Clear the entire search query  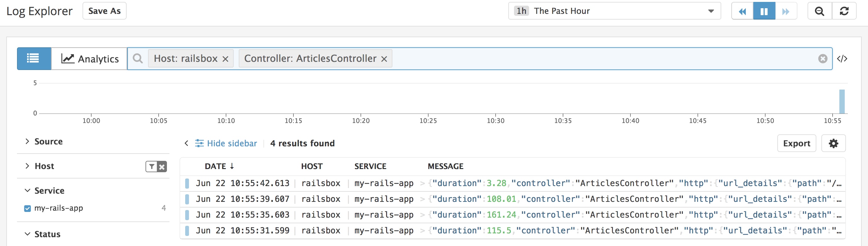(x=823, y=59)
